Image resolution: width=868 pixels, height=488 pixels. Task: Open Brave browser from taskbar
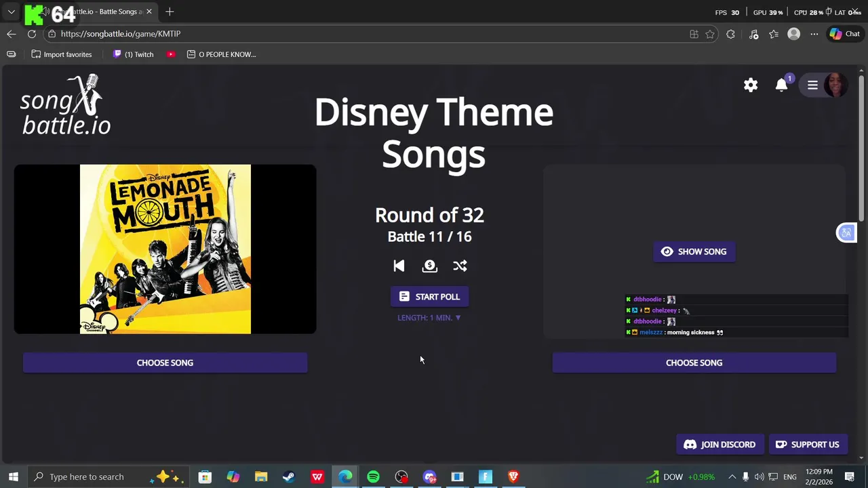click(513, 476)
